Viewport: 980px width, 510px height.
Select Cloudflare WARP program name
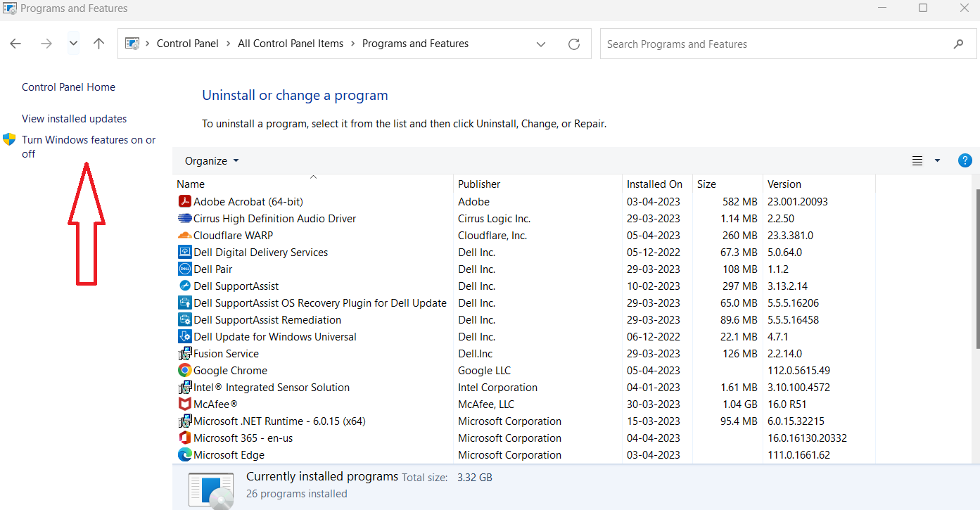coord(233,236)
